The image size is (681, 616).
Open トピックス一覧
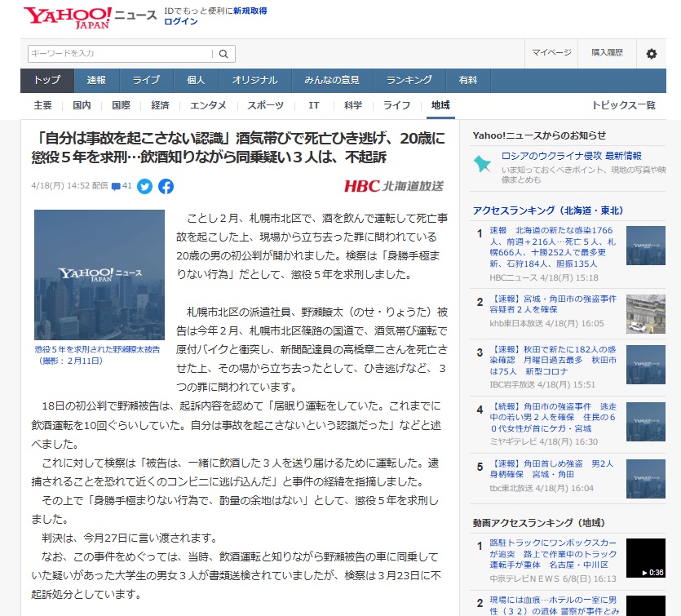[624, 105]
